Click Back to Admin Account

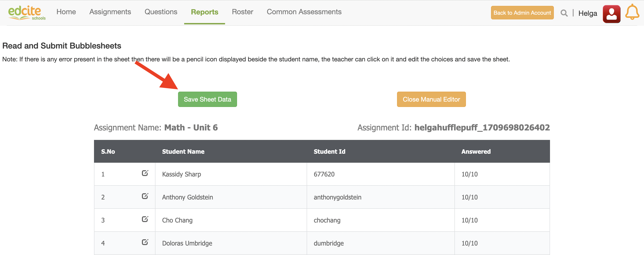(522, 13)
